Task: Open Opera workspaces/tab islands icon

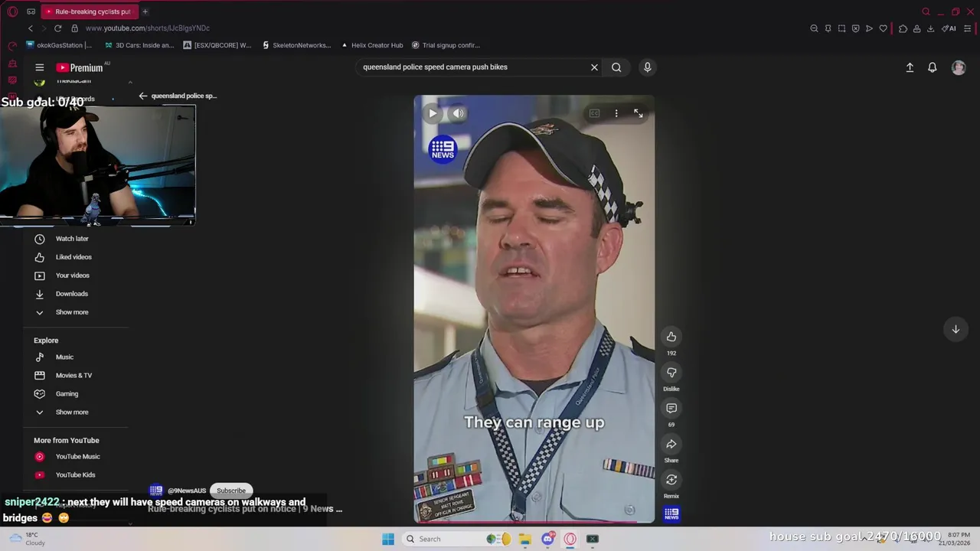Action: point(31,11)
